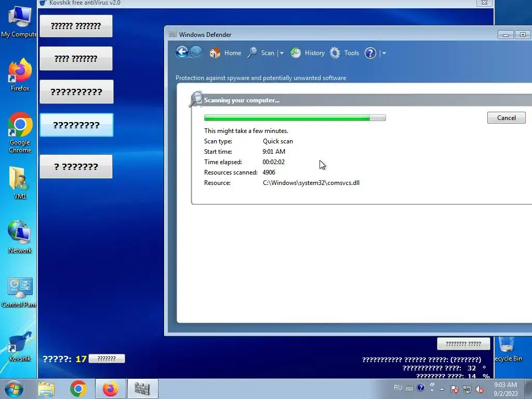Click the second Kovshik menu button
The width and height of the screenshot is (532, 399).
[76, 59]
